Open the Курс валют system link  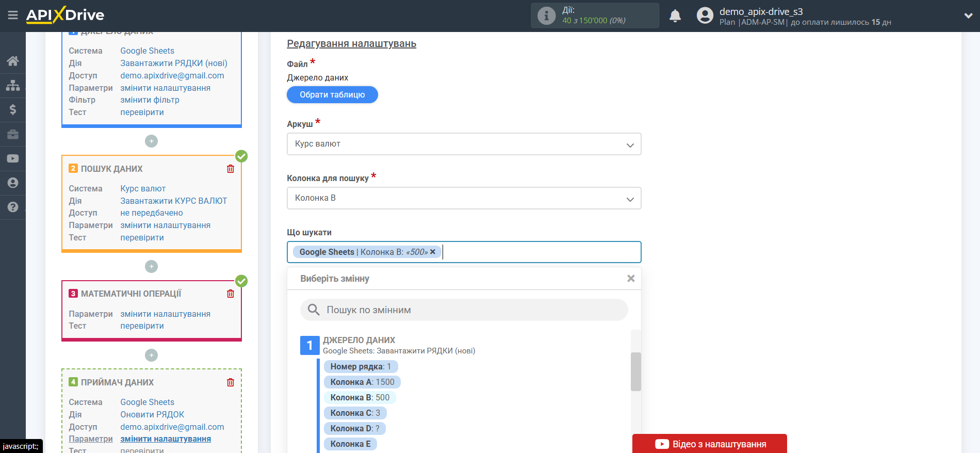click(x=143, y=188)
